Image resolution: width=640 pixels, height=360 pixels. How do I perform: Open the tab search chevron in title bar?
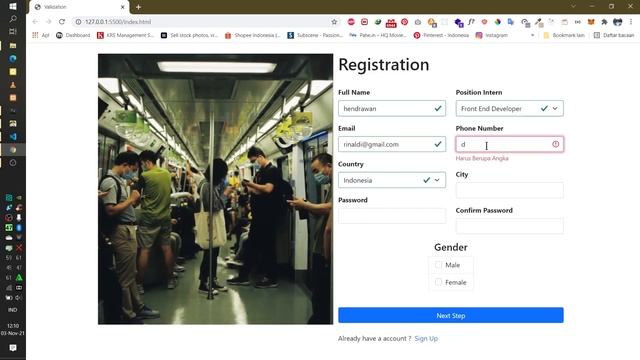point(573,7)
